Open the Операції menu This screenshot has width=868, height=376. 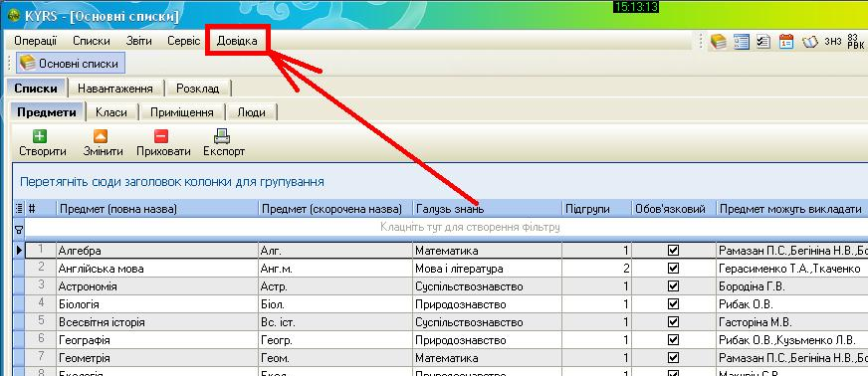tap(36, 41)
